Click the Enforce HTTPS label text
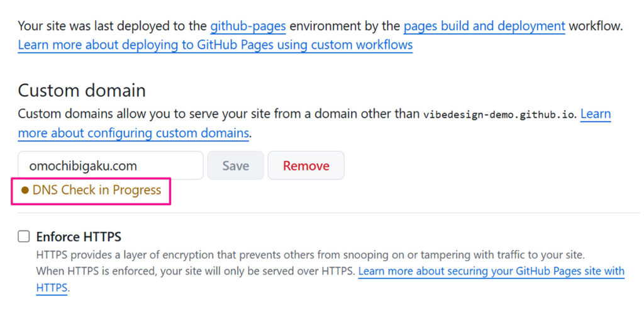 click(79, 237)
